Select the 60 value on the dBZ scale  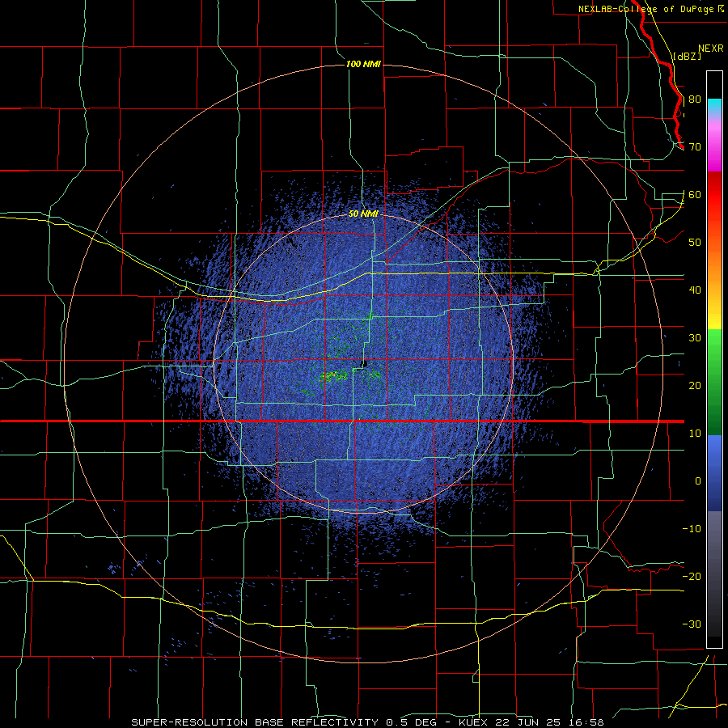coord(695,195)
